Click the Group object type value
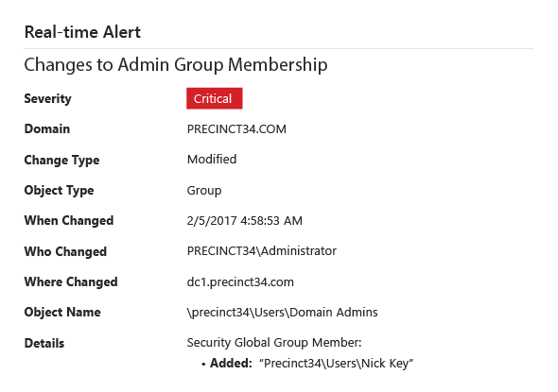 (204, 191)
